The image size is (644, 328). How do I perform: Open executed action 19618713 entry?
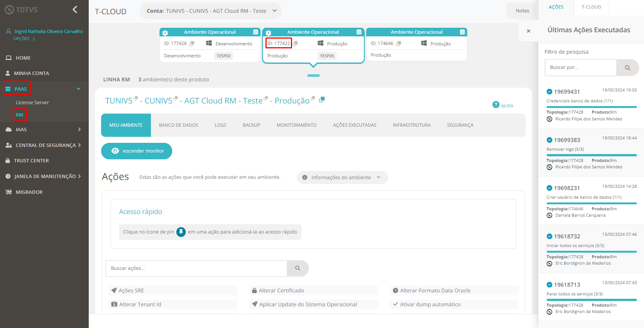(591, 298)
